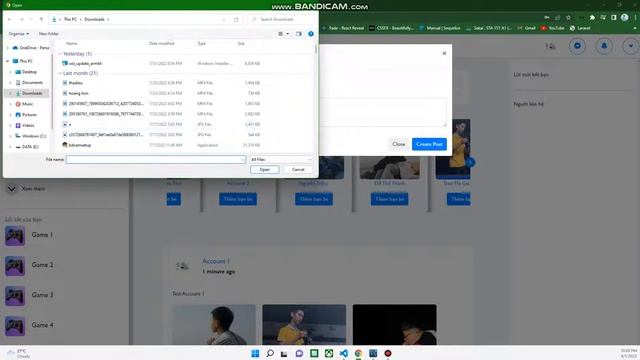This screenshot has width=640, height=360.
Task: Click the Create Post button
Action: (429, 144)
